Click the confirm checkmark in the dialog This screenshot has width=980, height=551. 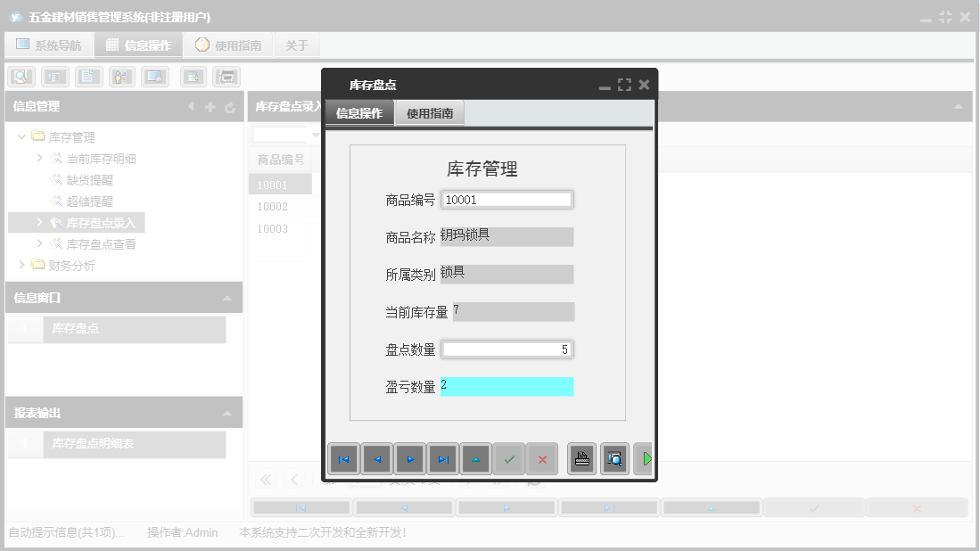point(509,458)
